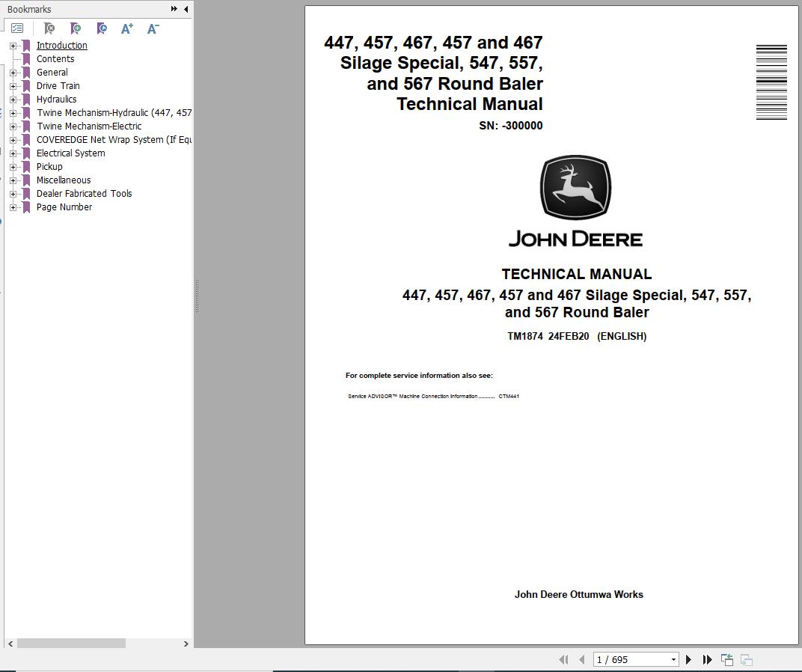Open the COVEREDGE Net Wrap System bookmark
This screenshot has height=672, width=802.
(x=114, y=140)
